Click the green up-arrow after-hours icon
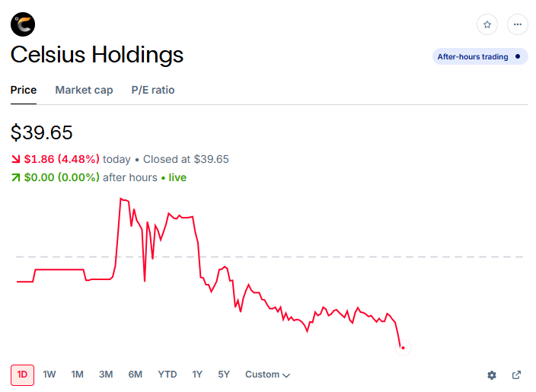The height and width of the screenshot is (392, 536). (16, 177)
